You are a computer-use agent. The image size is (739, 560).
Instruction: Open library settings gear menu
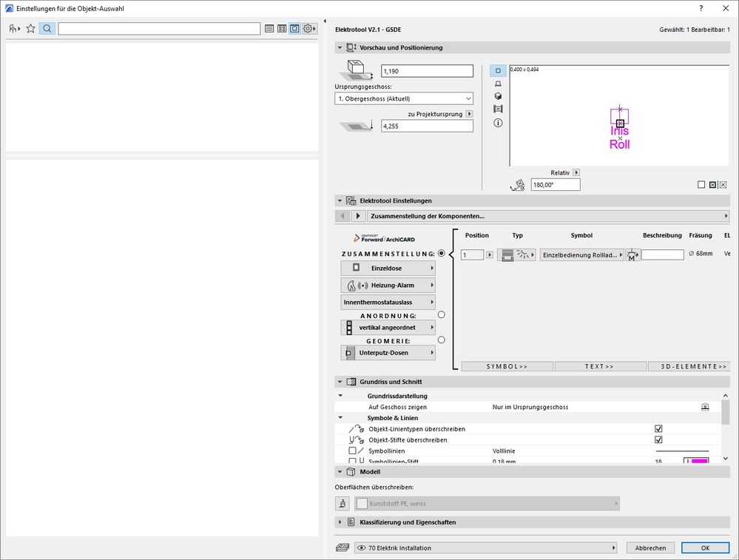[x=309, y=29]
